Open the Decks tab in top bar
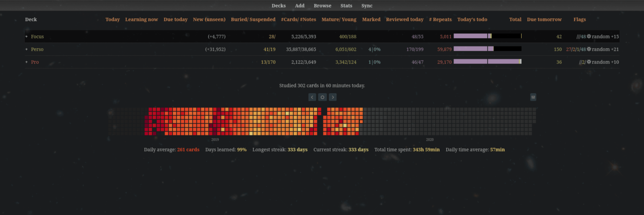The width and height of the screenshot is (644, 215). tap(278, 6)
